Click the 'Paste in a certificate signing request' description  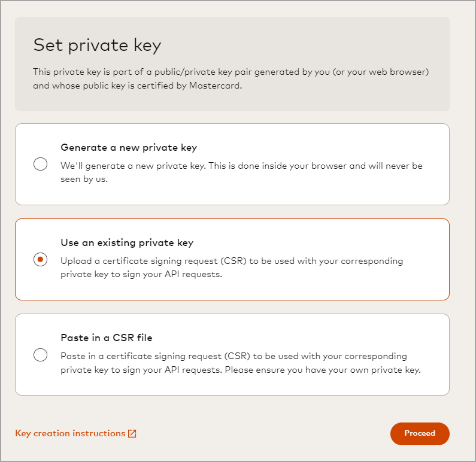coord(234,356)
